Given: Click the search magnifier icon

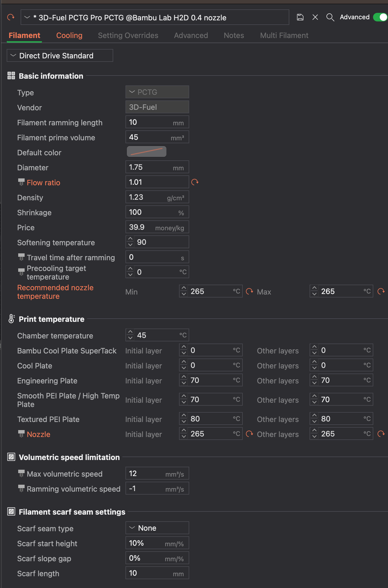Looking at the screenshot, I should (x=330, y=17).
